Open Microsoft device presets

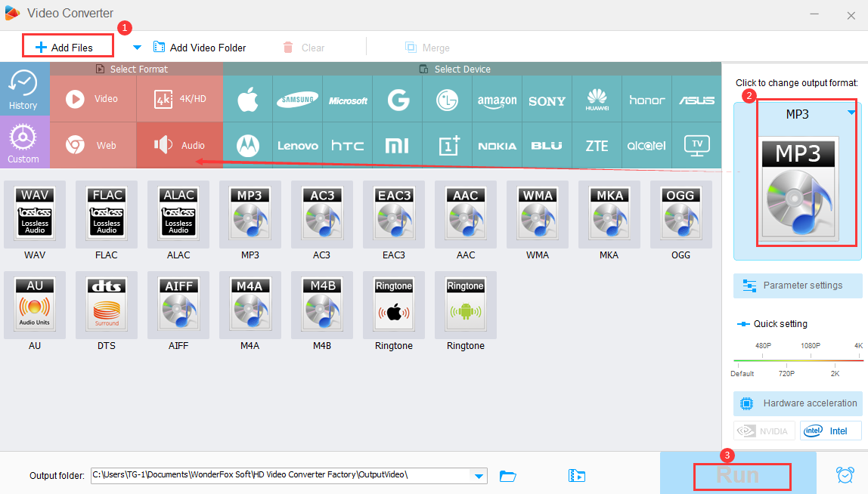(x=348, y=100)
